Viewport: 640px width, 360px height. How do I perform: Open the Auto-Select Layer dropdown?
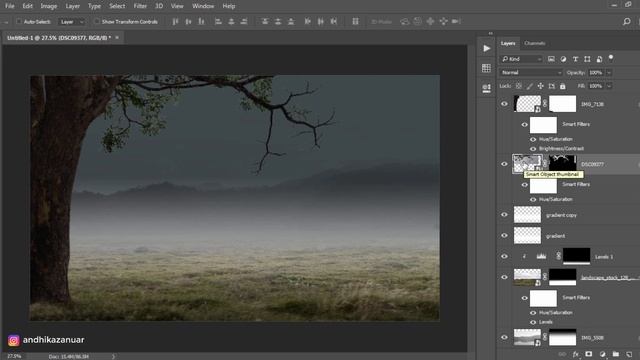[72, 22]
